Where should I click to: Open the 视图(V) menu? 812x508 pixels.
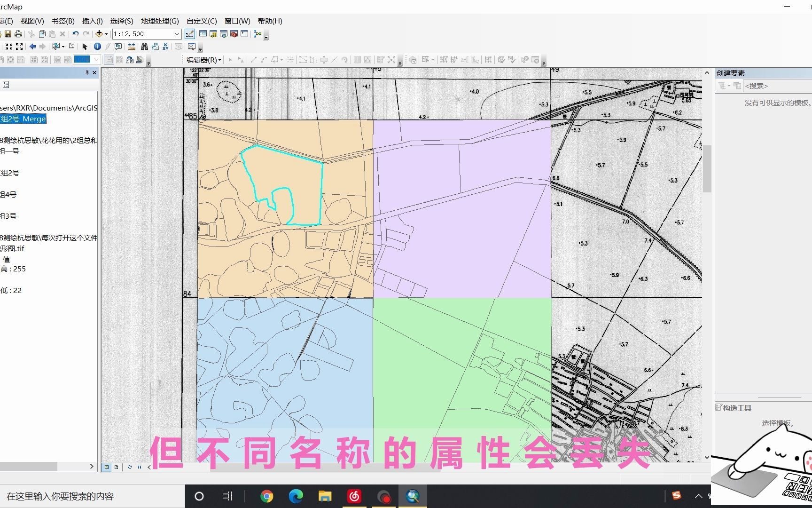coord(32,21)
